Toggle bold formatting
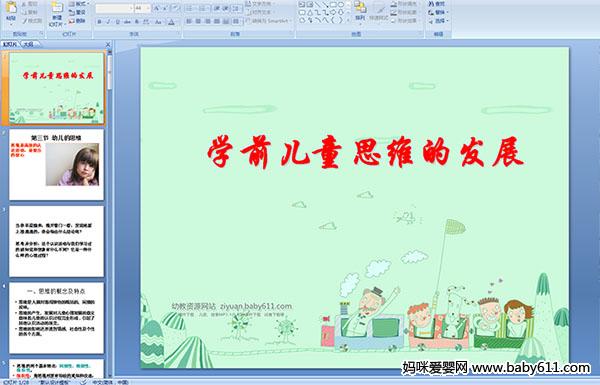Viewport: 600px width, 385px height. pyautogui.click(x=99, y=22)
